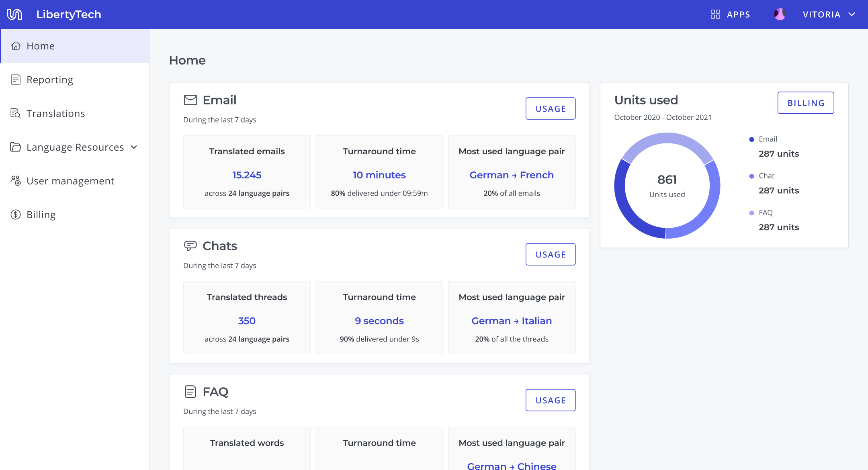The height and width of the screenshot is (470, 868).
Task: Click '20% of all emails' text
Action: pos(512,193)
